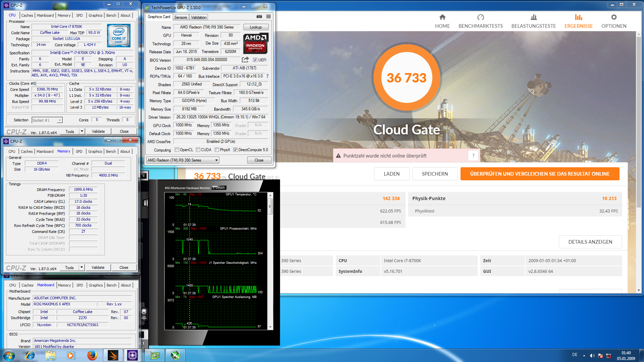
Task: Click DETAILS ANZEIGEN button
Action: point(590,242)
